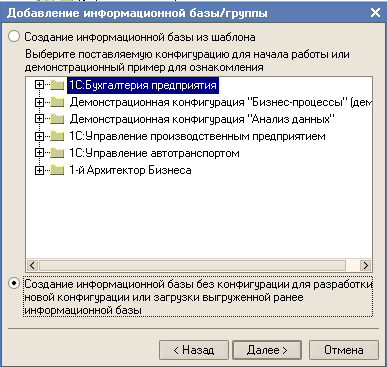This screenshot has height=367, width=387.
Task: Expand the 1С:Управление автотранспортом node
Action: [39, 153]
